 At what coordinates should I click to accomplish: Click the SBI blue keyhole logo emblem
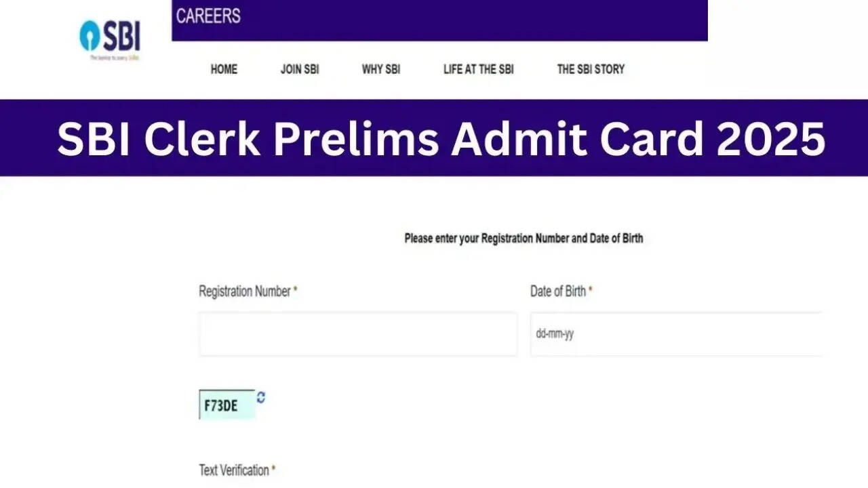(90, 35)
